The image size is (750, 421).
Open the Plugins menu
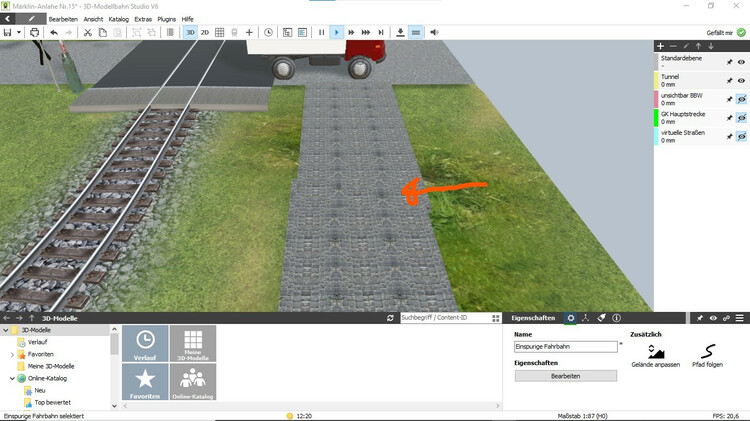point(166,19)
